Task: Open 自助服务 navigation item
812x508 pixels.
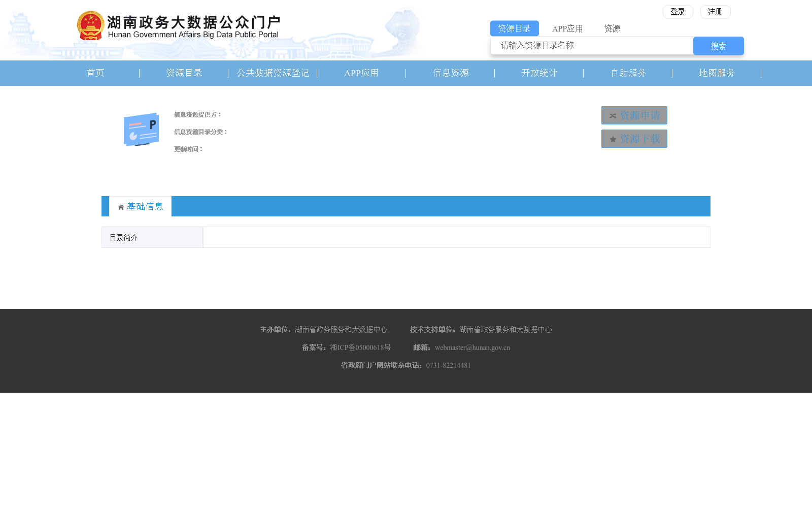Action: click(x=628, y=73)
